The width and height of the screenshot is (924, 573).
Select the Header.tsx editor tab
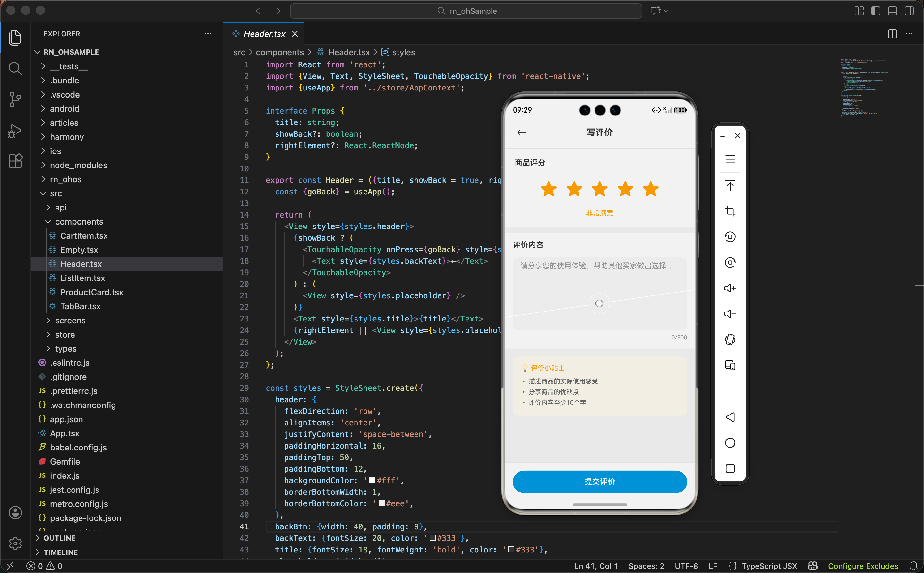(264, 34)
